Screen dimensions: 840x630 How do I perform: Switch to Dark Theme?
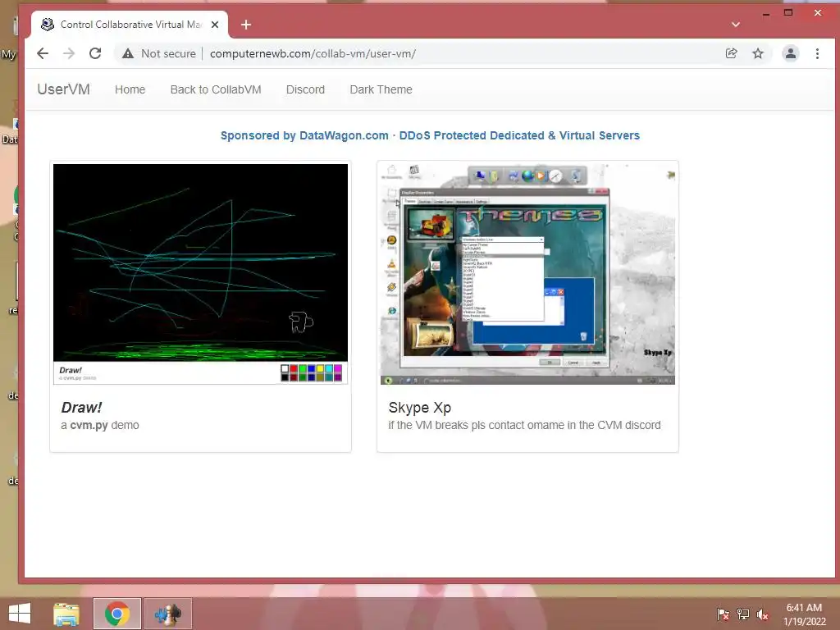pos(381,89)
